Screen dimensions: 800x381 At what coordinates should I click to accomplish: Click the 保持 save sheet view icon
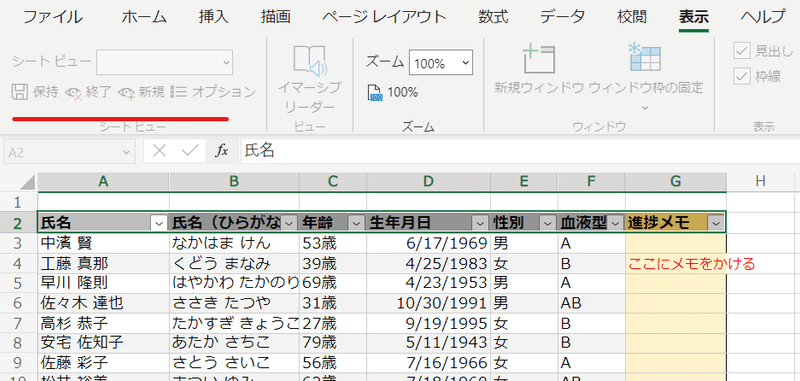tap(20, 92)
